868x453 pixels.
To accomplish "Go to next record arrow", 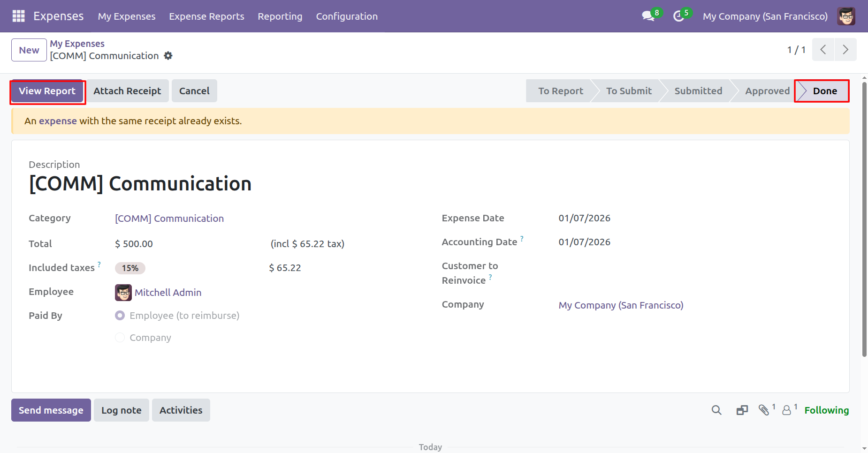I will coord(845,50).
